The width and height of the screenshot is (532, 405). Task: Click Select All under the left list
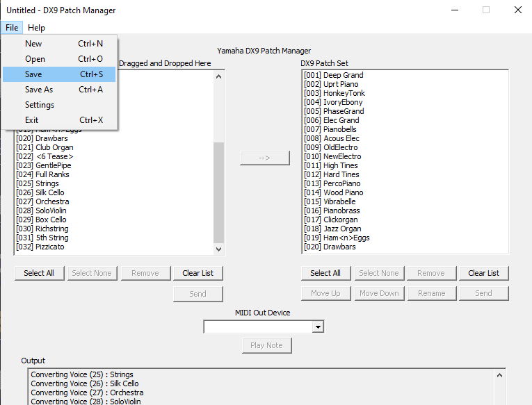[x=39, y=273]
